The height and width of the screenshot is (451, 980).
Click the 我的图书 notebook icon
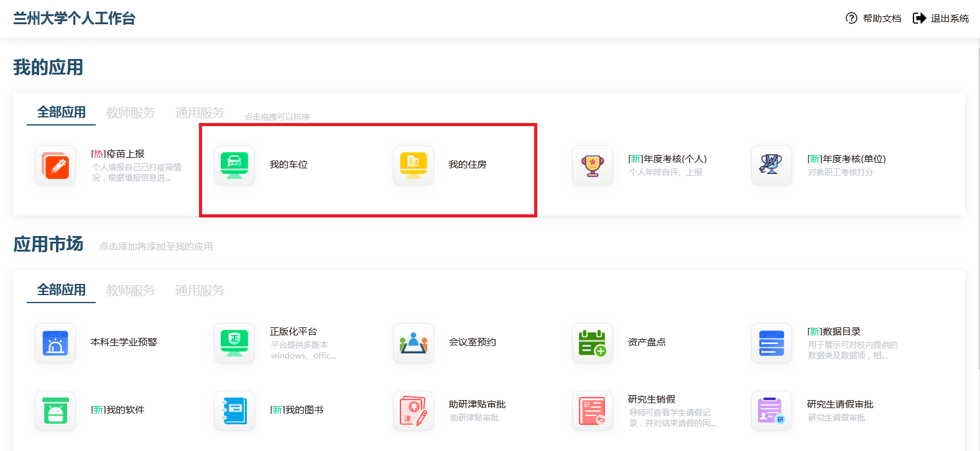(x=234, y=411)
